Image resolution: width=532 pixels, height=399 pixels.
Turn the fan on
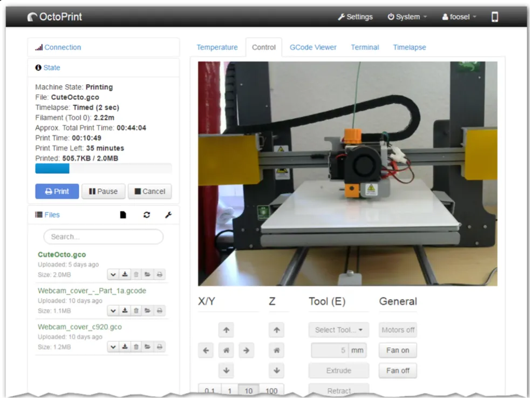pyautogui.click(x=398, y=350)
